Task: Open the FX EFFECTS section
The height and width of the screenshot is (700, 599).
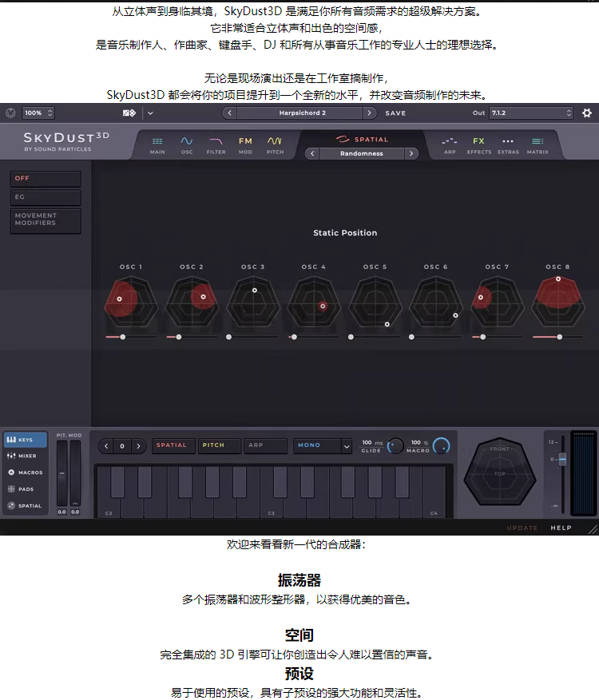Action: click(x=479, y=145)
